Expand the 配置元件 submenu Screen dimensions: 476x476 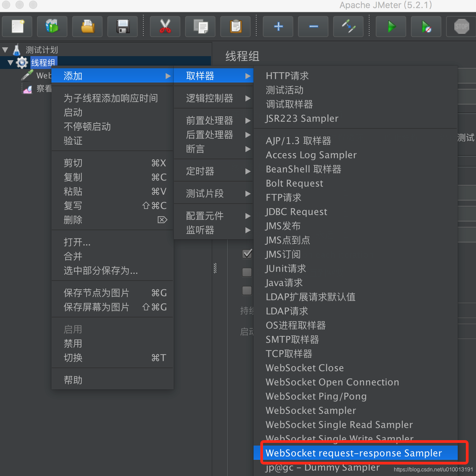point(213,216)
